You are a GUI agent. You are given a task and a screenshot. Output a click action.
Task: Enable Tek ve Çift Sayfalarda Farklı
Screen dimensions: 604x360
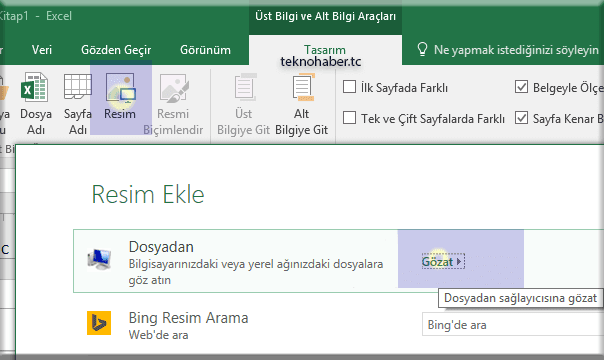[x=349, y=117]
